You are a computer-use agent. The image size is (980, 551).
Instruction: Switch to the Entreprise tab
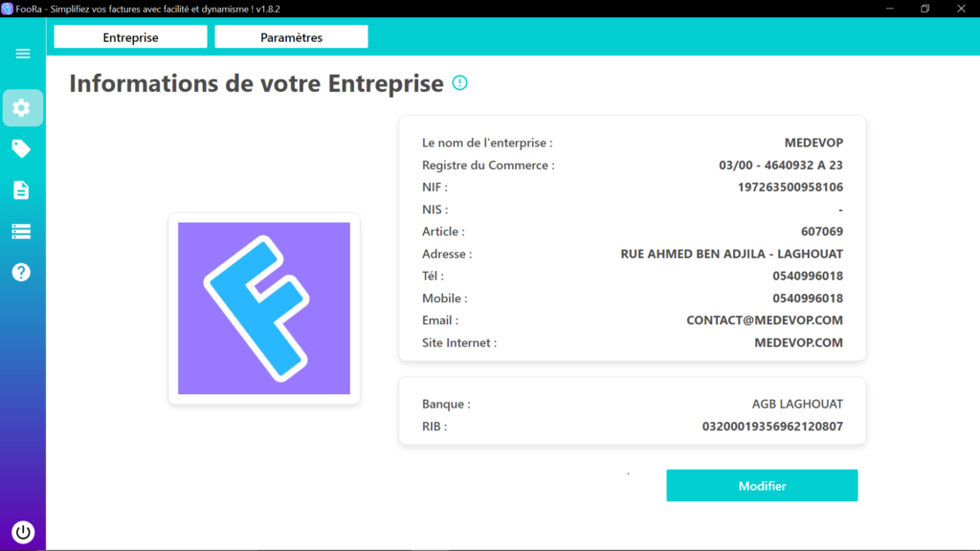point(130,37)
